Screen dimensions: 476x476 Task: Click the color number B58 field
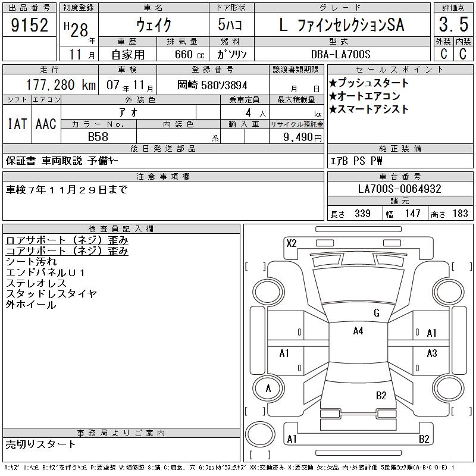tap(98, 136)
